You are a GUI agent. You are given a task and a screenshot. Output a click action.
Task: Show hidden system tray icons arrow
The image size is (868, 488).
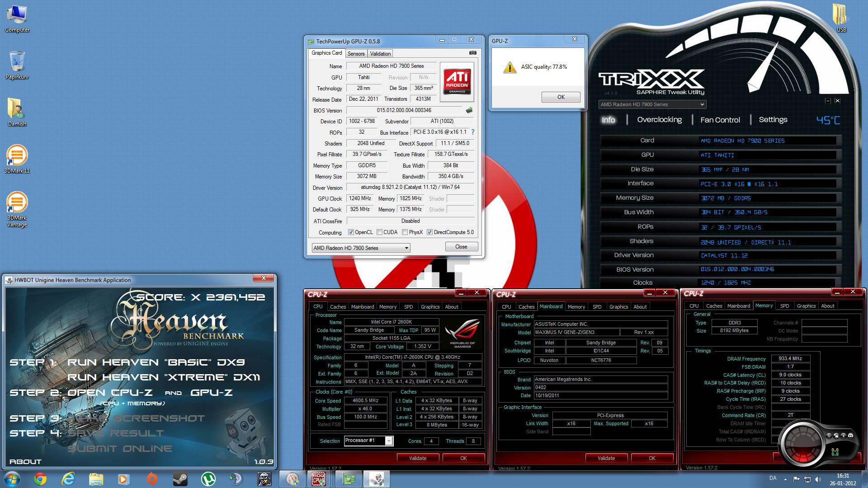coord(785,479)
